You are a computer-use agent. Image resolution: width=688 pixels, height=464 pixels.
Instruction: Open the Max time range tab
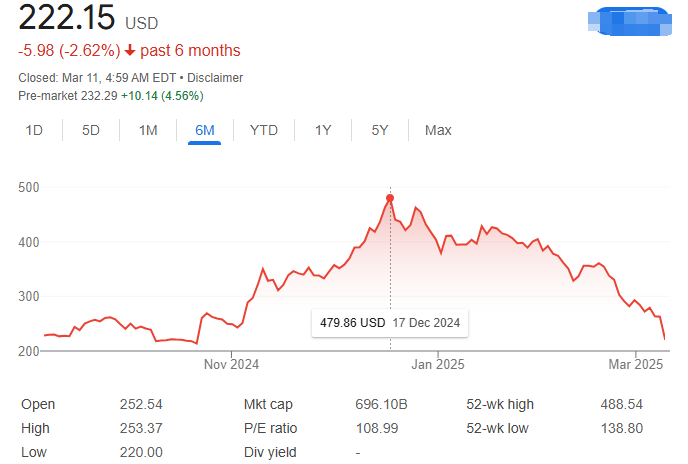click(438, 130)
